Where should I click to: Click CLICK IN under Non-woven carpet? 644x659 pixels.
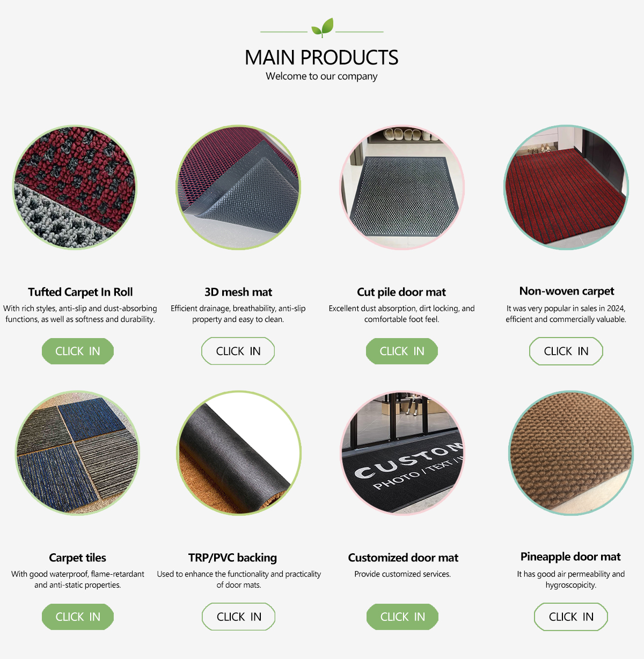coord(566,351)
